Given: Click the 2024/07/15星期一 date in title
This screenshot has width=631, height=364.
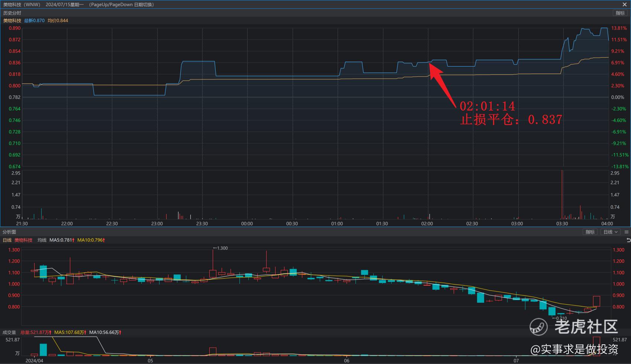Looking at the screenshot, I should pyautogui.click(x=65, y=4).
